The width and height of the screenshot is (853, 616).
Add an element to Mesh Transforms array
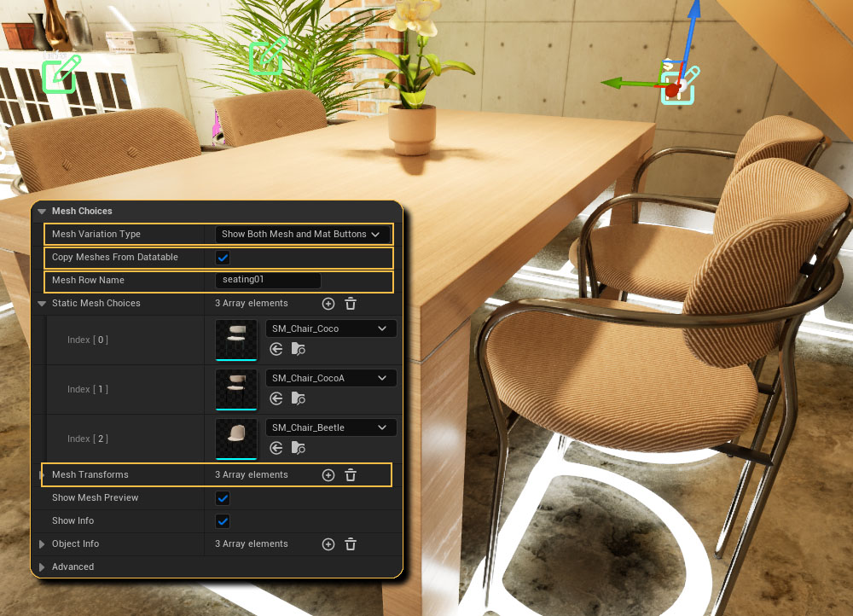coord(328,475)
